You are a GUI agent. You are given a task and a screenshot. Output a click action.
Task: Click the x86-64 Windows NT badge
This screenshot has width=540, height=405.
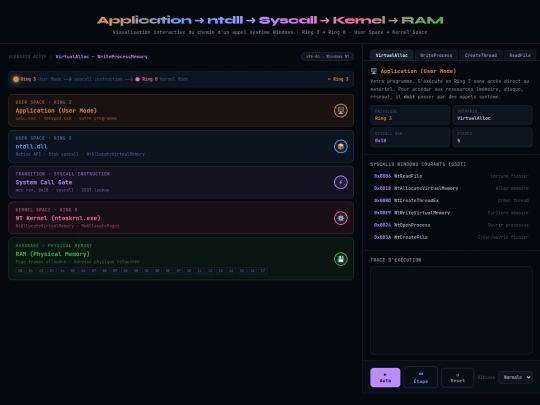pos(328,56)
